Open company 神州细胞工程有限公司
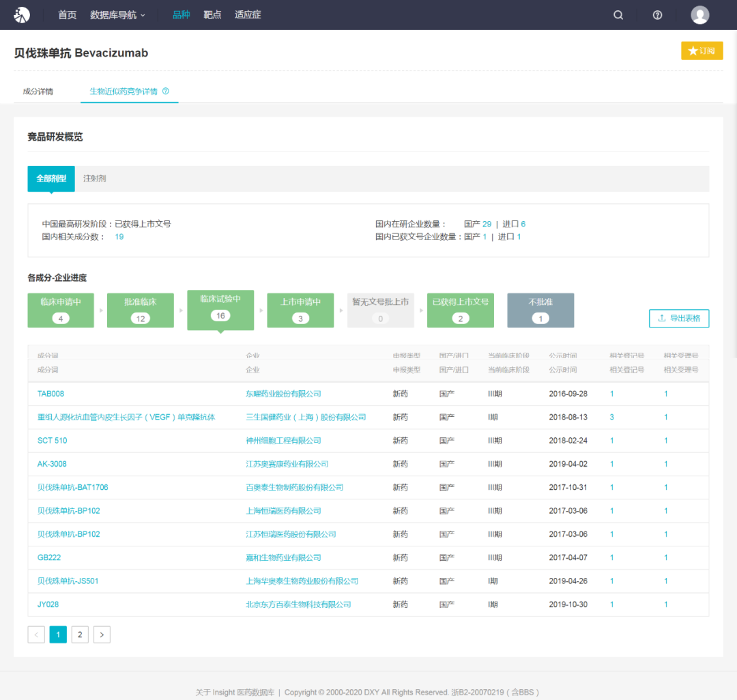 pyautogui.click(x=283, y=441)
